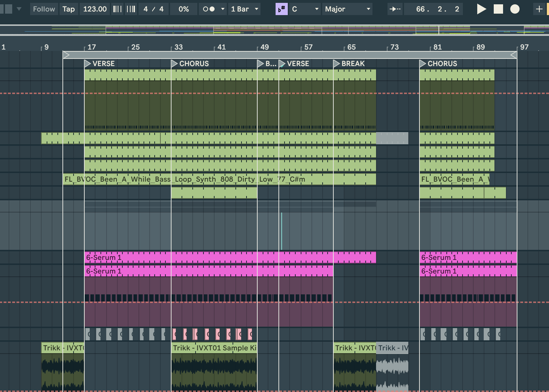Toggle the arrow Follow-position button beside 66
Screen dimensions: 549x392
(x=395, y=9)
